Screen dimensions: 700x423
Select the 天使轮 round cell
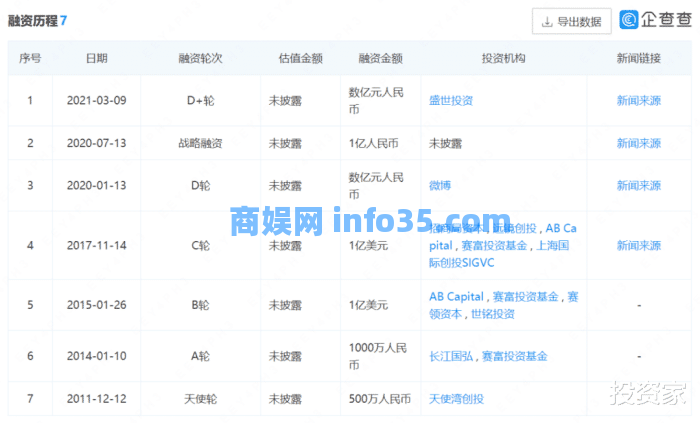200,398
